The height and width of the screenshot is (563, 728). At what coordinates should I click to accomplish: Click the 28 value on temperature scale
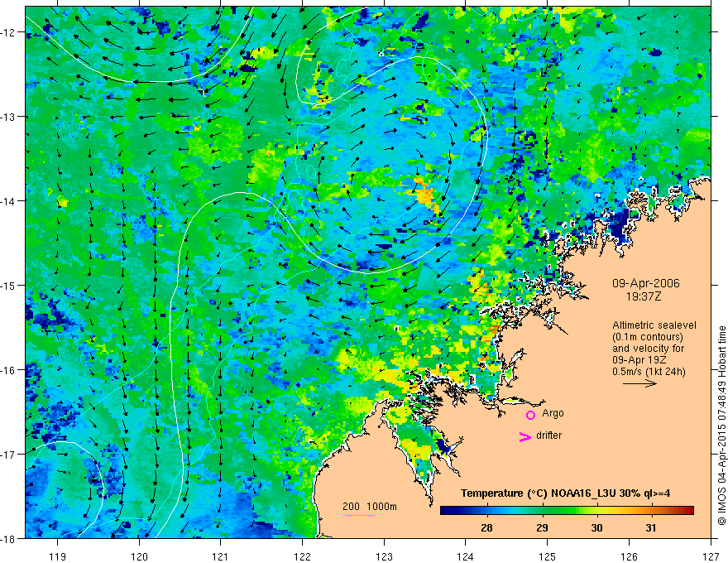click(x=486, y=527)
